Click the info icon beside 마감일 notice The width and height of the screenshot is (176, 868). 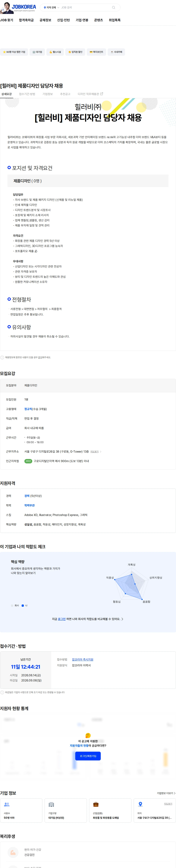[x=2, y=692]
